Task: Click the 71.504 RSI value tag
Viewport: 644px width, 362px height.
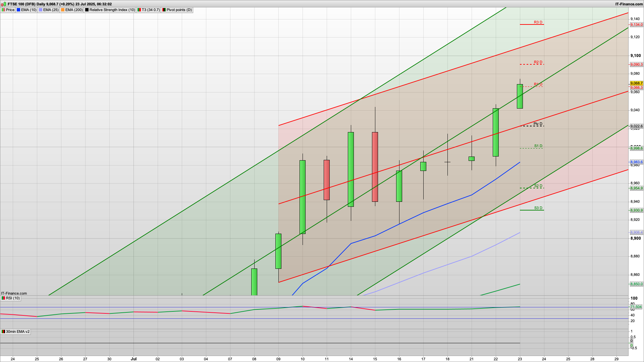Action: [636, 307]
